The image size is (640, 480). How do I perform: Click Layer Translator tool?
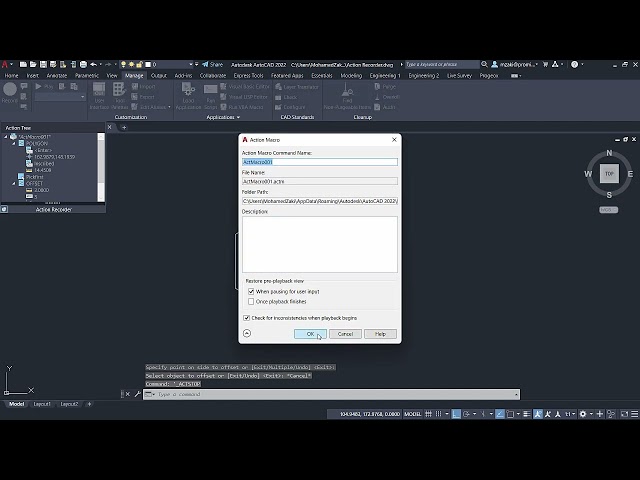pyautogui.click(x=297, y=87)
